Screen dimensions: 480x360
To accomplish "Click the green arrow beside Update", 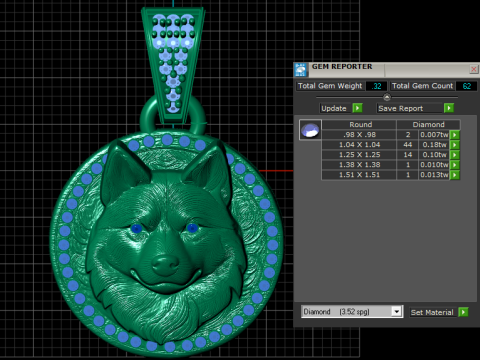I will click(x=357, y=108).
